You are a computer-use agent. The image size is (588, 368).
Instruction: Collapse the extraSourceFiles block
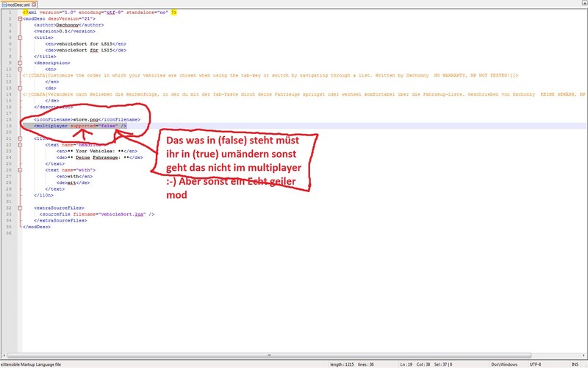(x=20, y=208)
